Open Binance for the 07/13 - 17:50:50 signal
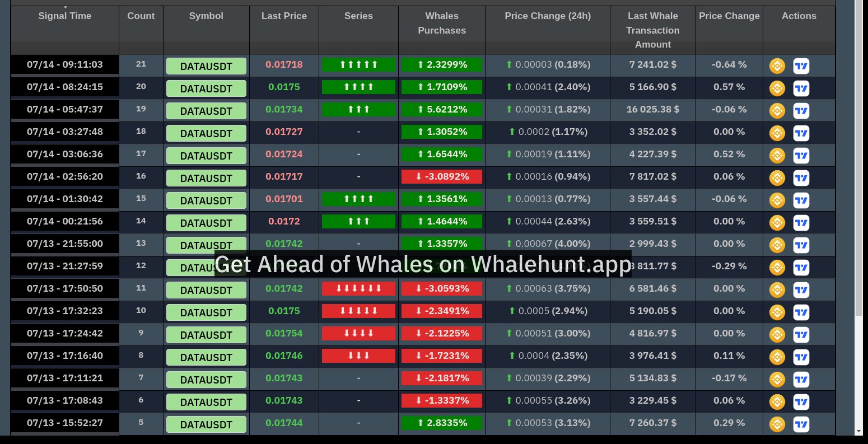The width and height of the screenshot is (868, 444). pyautogui.click(x=777, y=290)
